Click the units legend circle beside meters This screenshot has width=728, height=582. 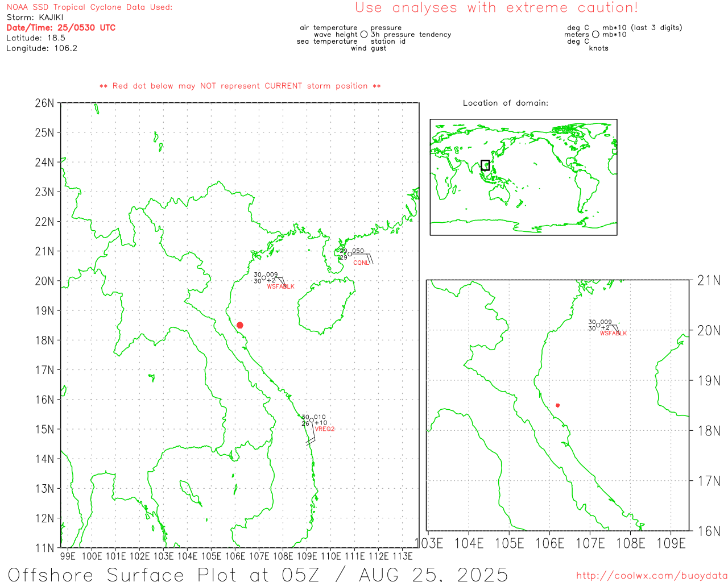[x=595, y=35]
